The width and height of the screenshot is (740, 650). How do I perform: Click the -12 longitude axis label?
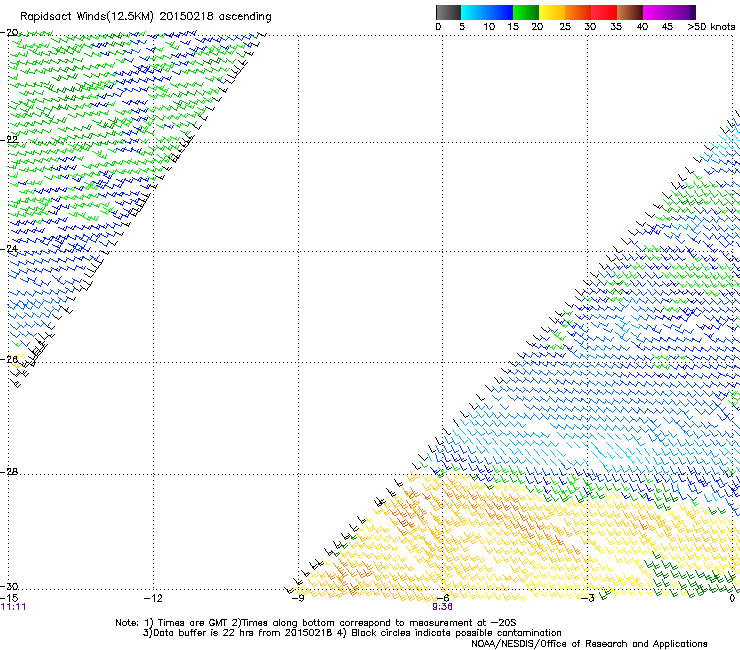153,598
